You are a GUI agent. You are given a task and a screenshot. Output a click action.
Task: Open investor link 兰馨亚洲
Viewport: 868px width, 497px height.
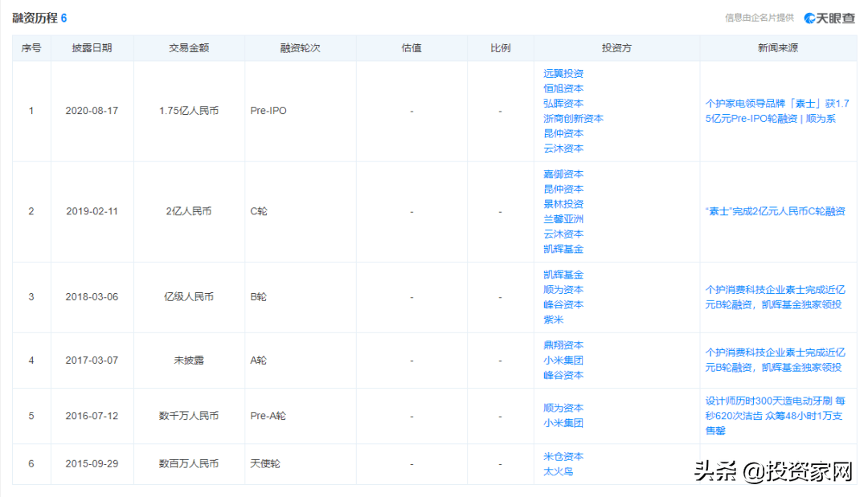[563, 219]
